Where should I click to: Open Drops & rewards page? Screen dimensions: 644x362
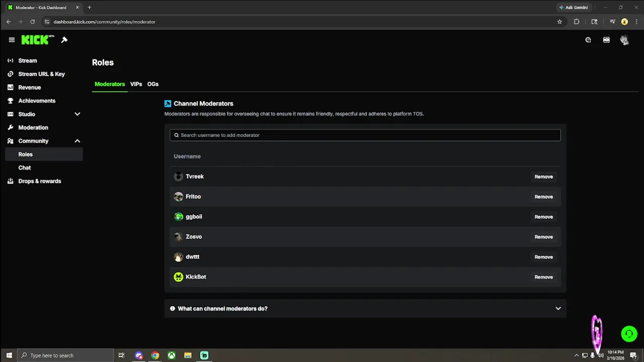click(39, 181)
